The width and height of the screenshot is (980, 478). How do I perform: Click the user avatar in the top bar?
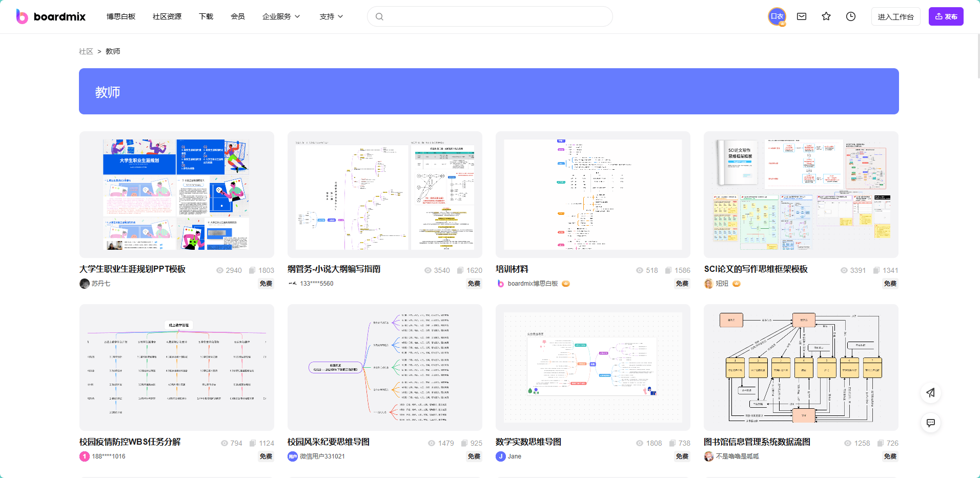[x=777, y=16]
